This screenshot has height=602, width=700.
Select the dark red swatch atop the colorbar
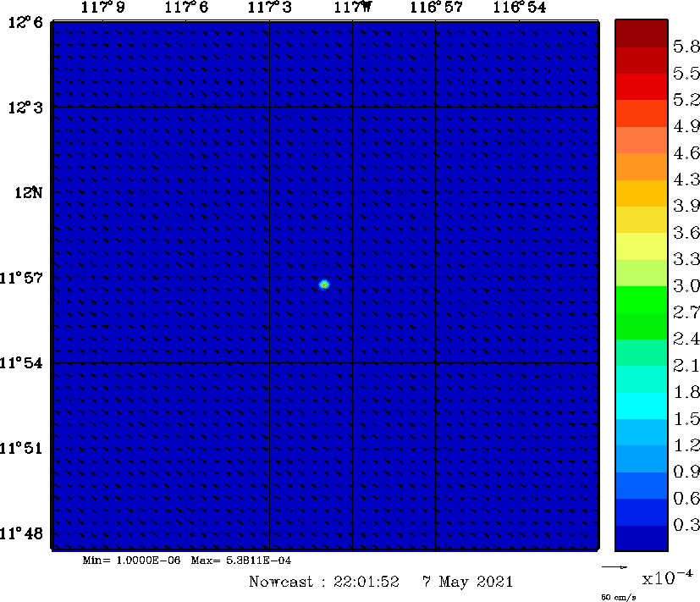coord(640,33)
